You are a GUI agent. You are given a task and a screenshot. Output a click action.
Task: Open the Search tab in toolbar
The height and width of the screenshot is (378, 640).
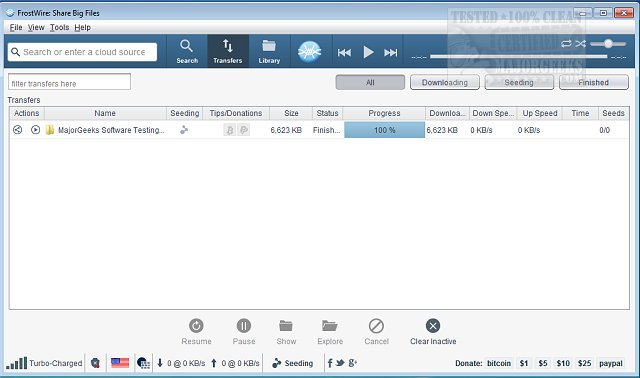click(x=187, y=51)
